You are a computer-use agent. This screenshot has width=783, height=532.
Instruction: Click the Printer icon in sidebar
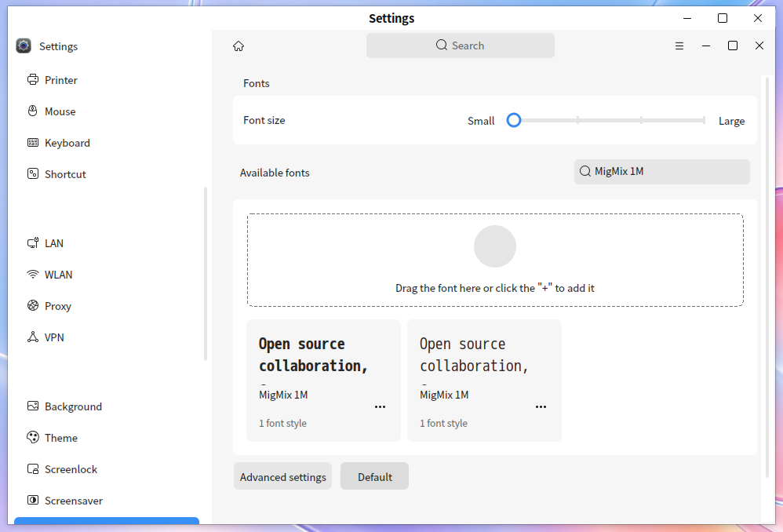click(x=33, y=79)
